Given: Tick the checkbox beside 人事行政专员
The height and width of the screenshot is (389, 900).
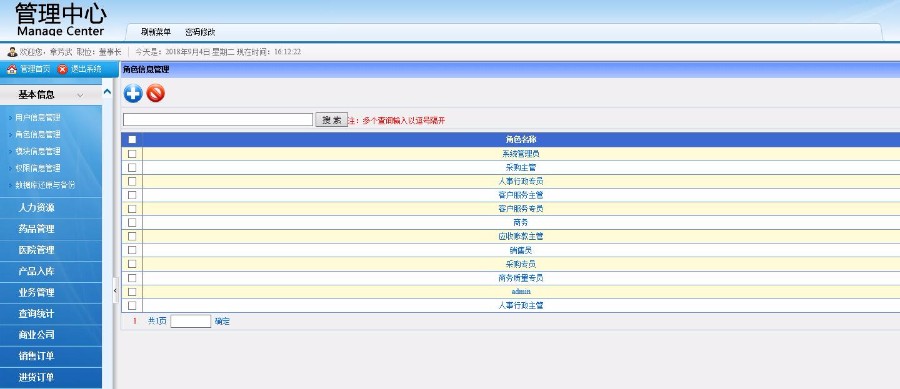Looking at the screenshot, I should [x=132, y=181].
